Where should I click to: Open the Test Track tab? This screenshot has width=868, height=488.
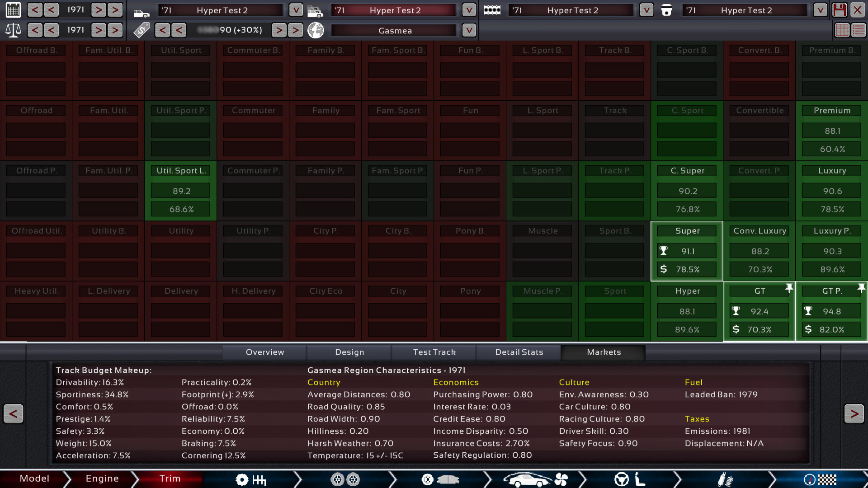434,352
